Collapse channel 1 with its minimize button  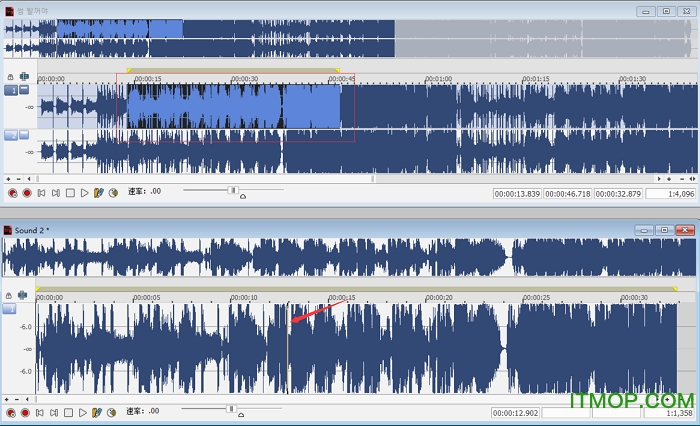click(x=24, y=90)
